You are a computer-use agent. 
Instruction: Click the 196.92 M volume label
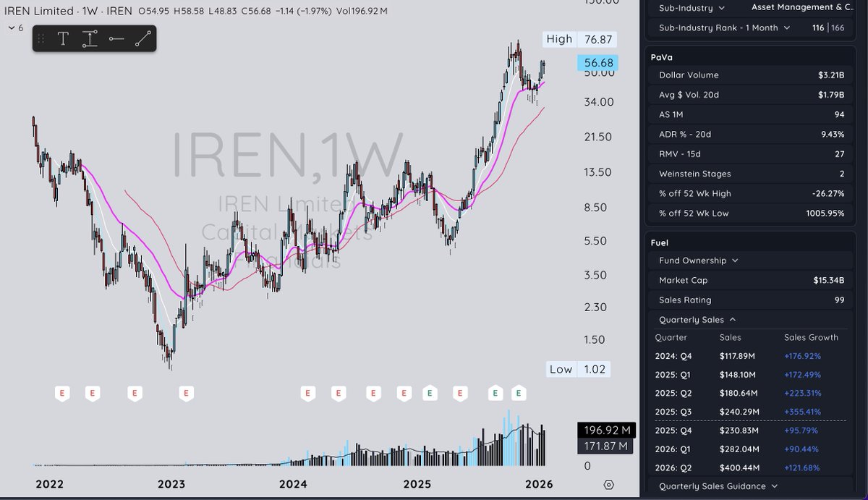606,430
